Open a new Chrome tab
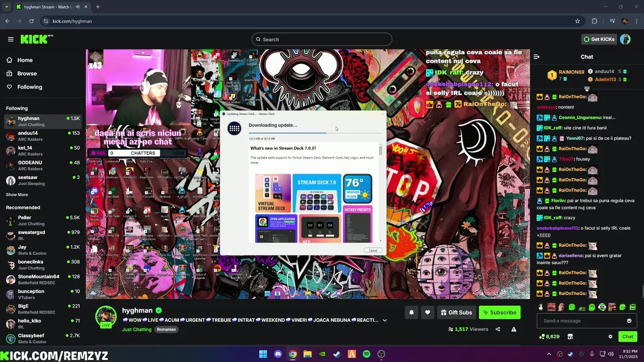The image size is (644, 362). [98, 7]
